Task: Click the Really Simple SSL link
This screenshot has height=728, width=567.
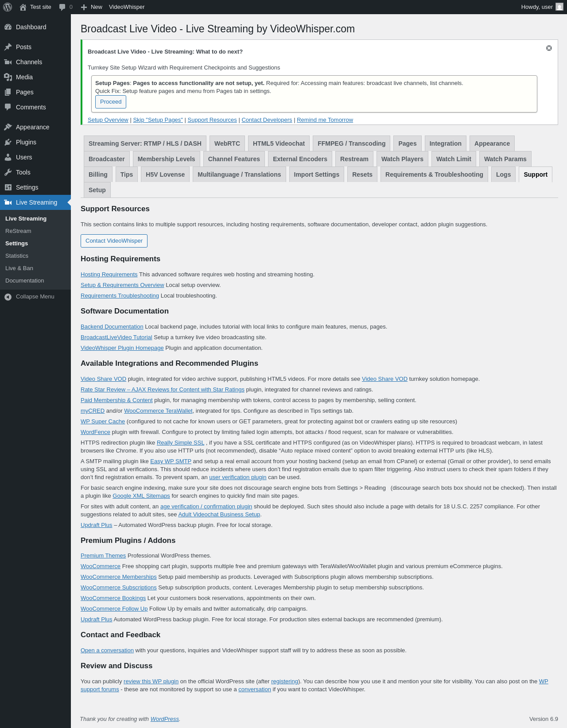Action: [181, 443]
